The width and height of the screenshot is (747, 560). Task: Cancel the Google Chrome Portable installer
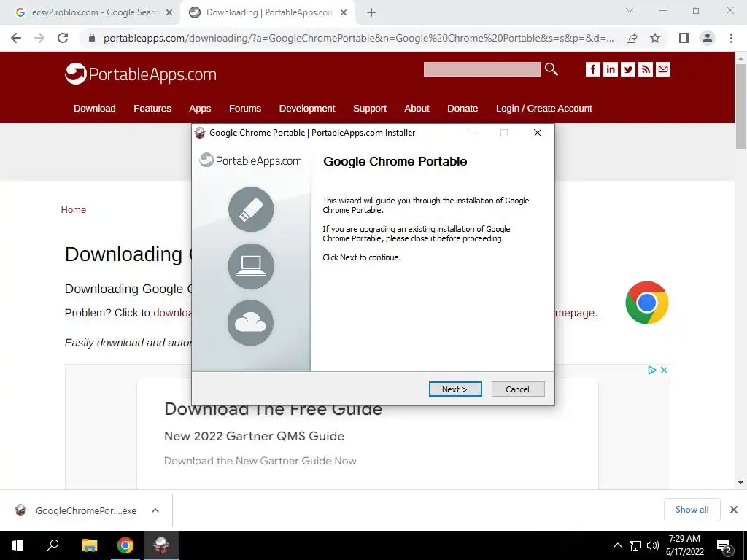tap(517, 389)
